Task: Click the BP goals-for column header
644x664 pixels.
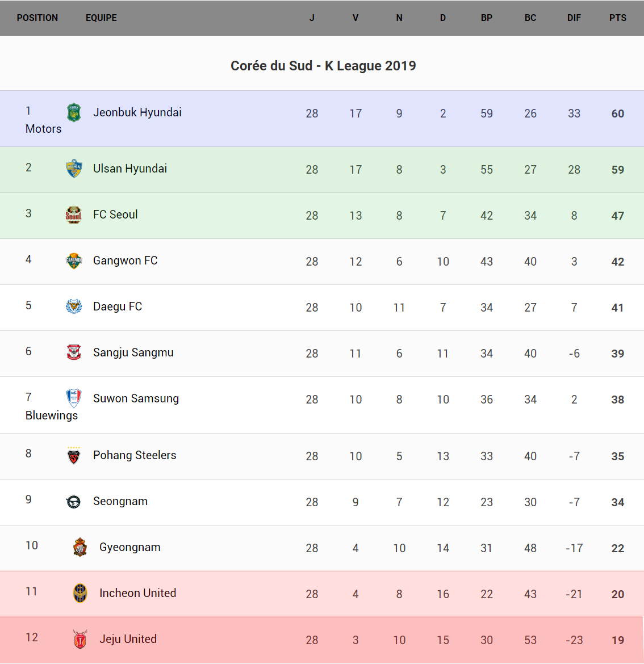Action: pos(487,18)
